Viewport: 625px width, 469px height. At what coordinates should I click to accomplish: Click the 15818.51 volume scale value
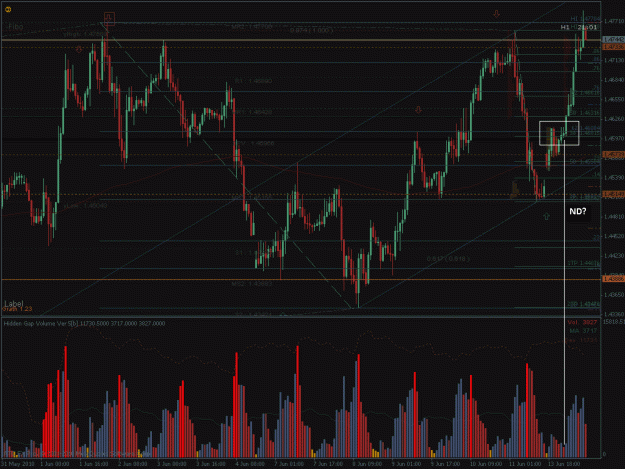point(614,322)
